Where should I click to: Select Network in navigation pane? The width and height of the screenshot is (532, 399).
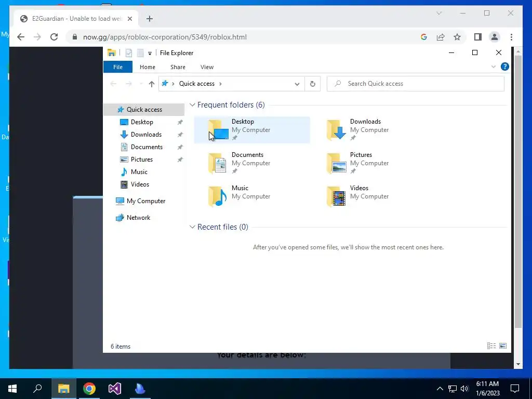(x=138, y=218)
